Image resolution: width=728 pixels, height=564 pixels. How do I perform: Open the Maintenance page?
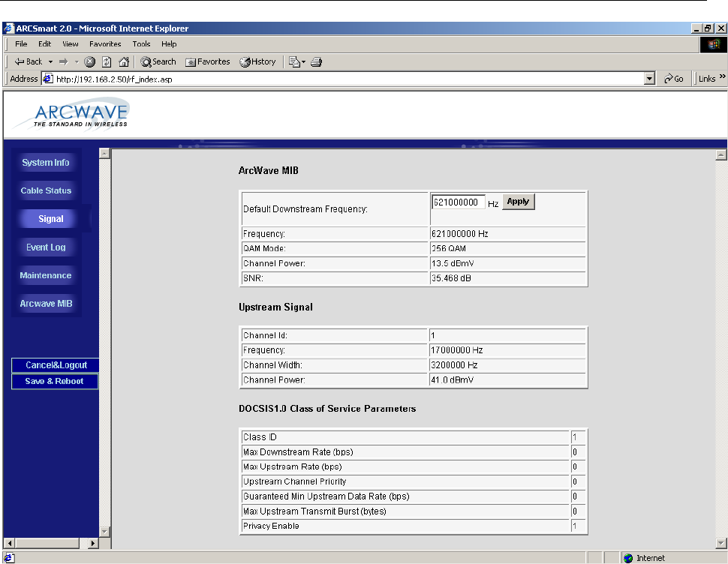click(46, 275)
